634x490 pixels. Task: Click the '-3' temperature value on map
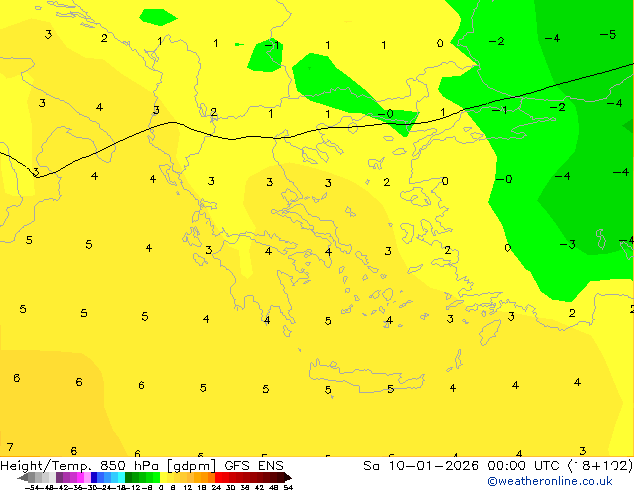(x=568, y=245)
